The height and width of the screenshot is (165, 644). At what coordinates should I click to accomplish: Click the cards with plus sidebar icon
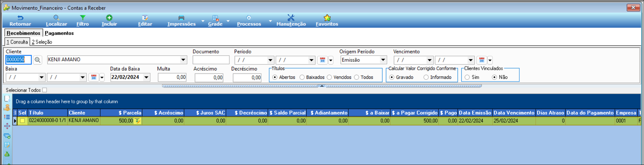point(7,136)
